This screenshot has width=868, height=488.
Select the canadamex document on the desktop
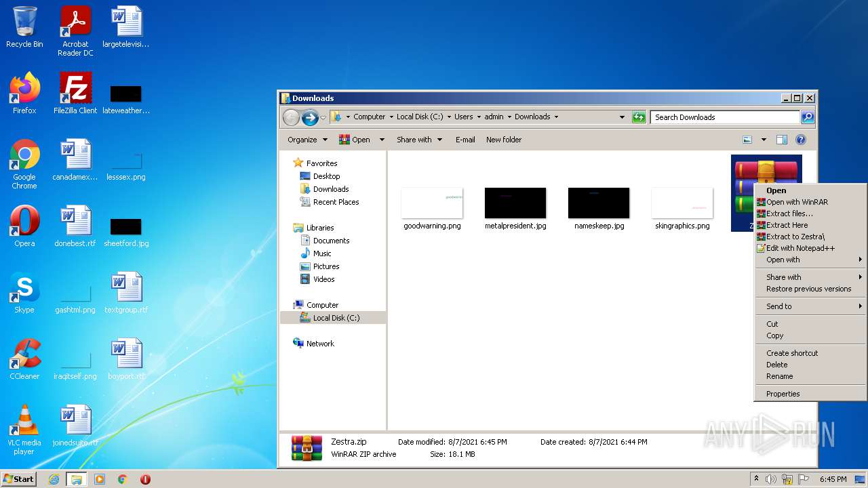(75, 159)
